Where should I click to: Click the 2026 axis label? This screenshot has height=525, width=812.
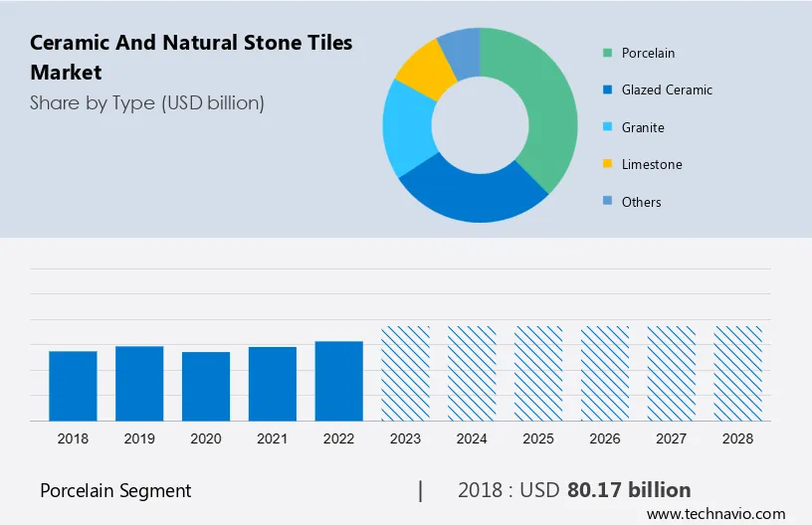pos(605,438)
